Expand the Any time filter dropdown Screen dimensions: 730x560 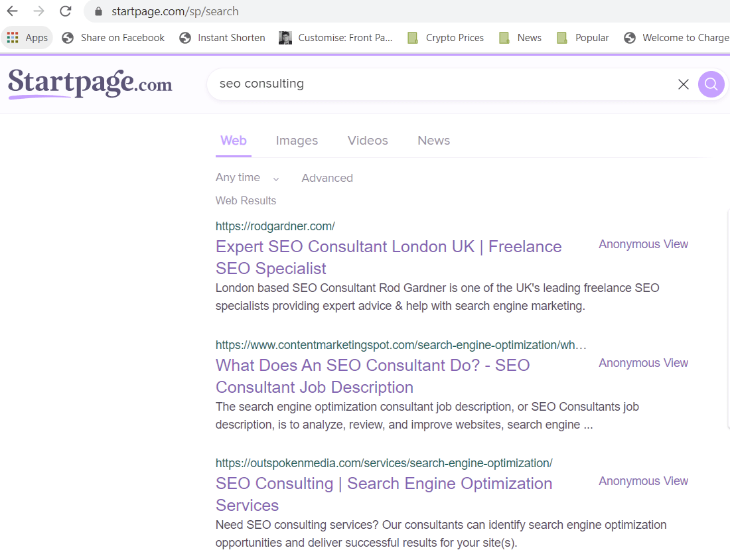click(248, 178)
